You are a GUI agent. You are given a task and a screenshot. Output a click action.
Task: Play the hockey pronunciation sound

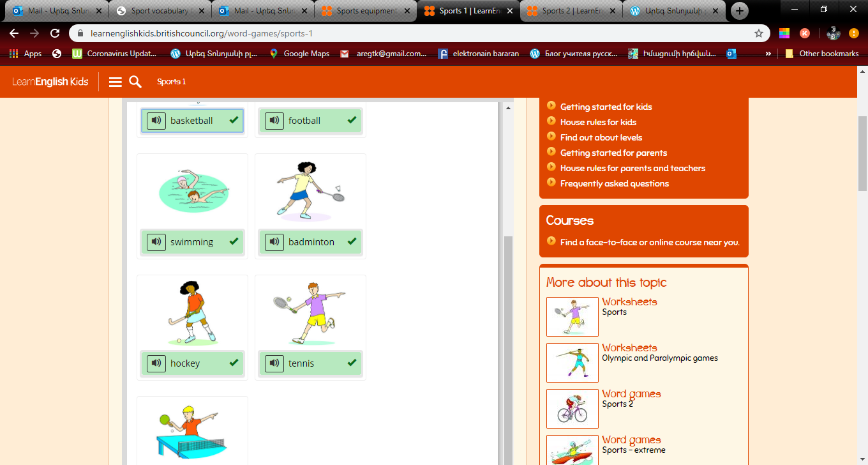(156, 363)
